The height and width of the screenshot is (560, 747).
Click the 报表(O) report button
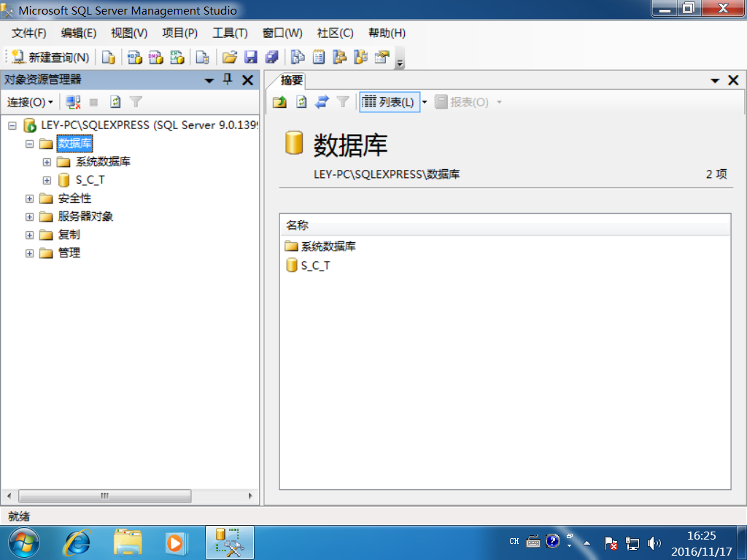coord(462,102)
